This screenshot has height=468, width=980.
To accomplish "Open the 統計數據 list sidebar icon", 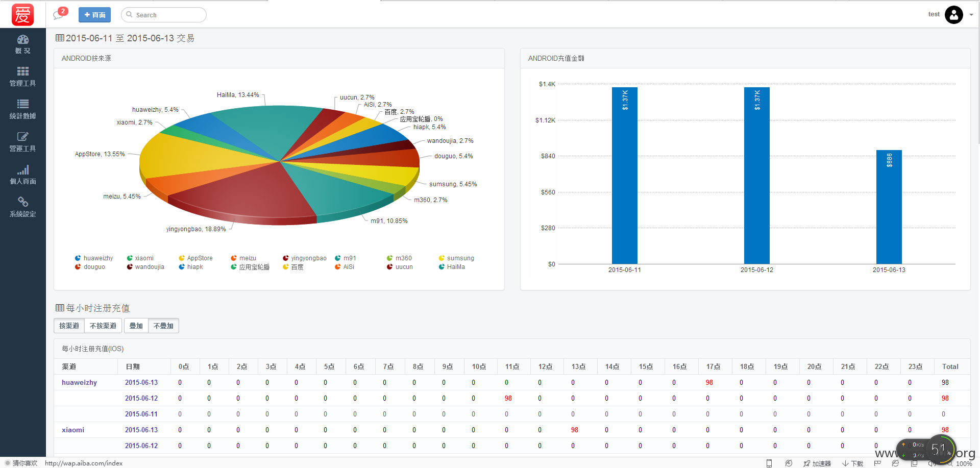I will [22, 104].
